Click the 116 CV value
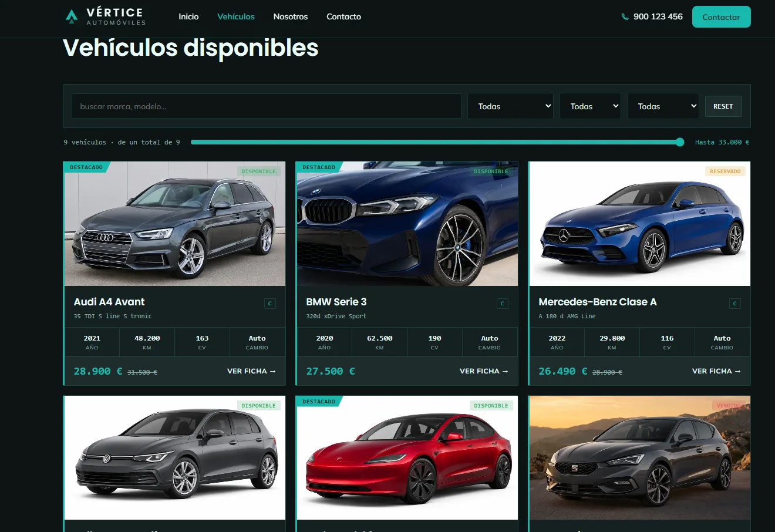This screenshot has width=775, height=532. click(667, 338)
